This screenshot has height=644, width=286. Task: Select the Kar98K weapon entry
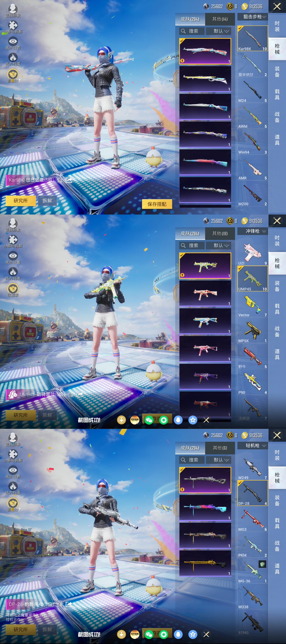(x=253, y=38)
